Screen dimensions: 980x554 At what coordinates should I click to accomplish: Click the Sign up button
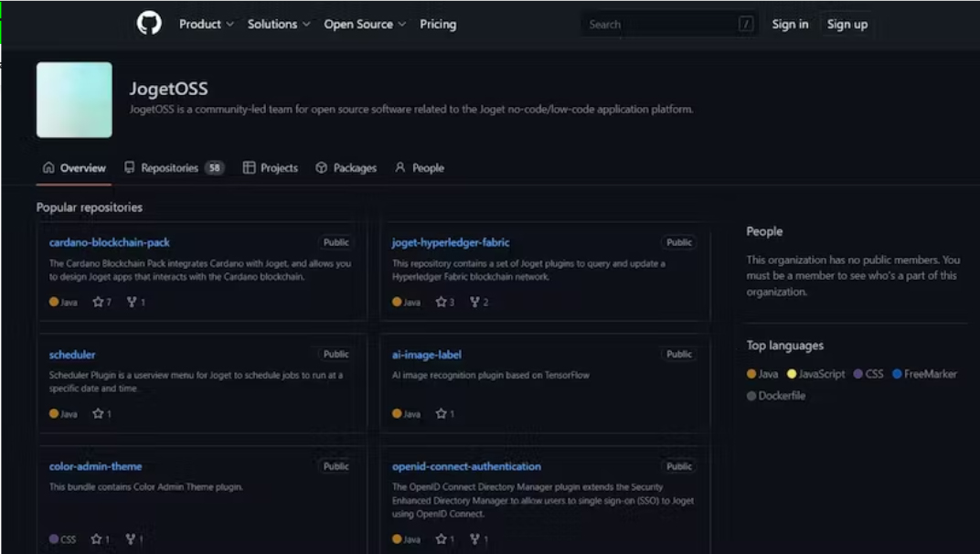847,24
